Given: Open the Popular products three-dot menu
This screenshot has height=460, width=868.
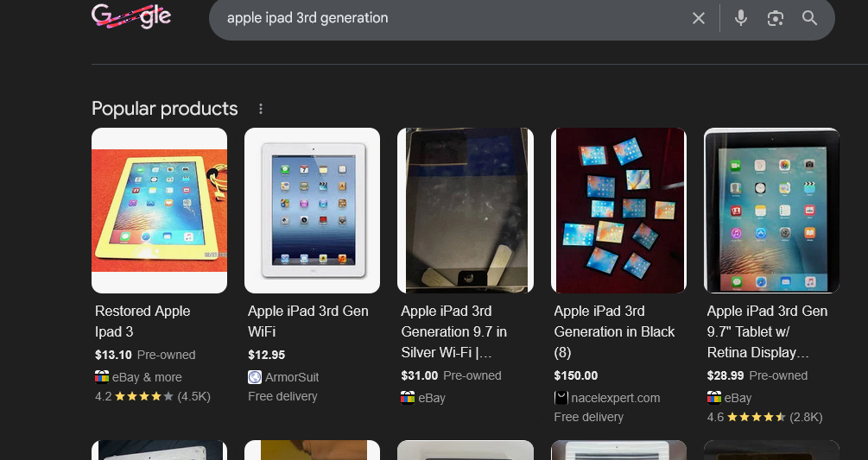Looking at the screenshot, I should (x=261, y=109).
